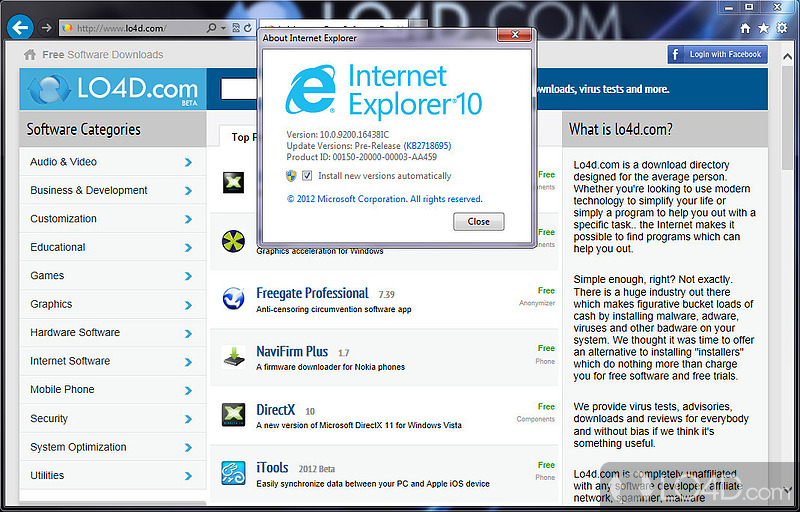Image resolution: width=800 pixels, height=512 pixels.
Task: Select the System Optimization category
Action: 78,447
